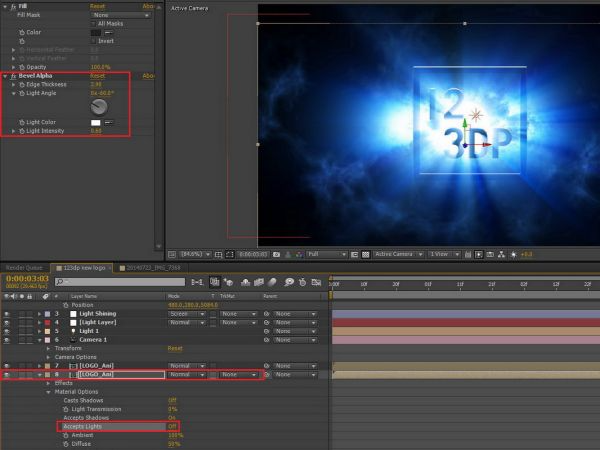
Task: Open the comp flowchart icon in viewer
Action: click(x=502, y=254)
